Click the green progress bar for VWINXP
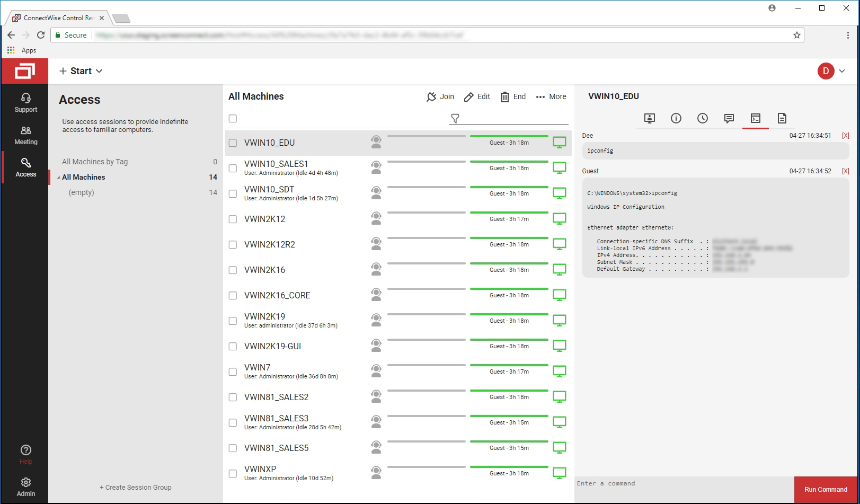 pyautogui.click(x=508, y=466)
